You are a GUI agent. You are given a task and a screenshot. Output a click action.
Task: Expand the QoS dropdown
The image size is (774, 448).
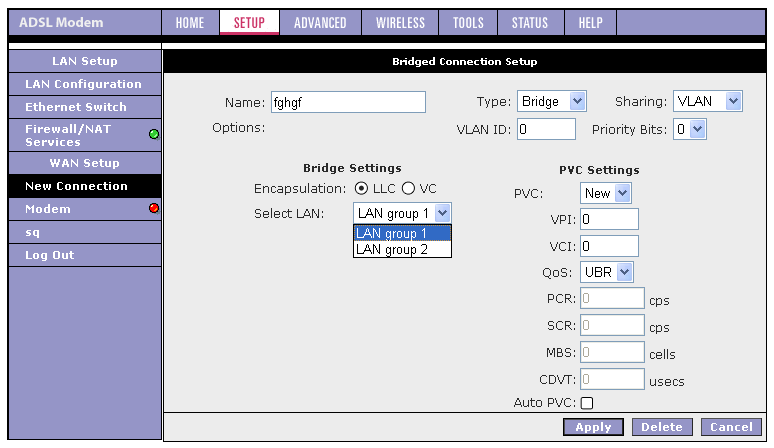pos(607,271)
